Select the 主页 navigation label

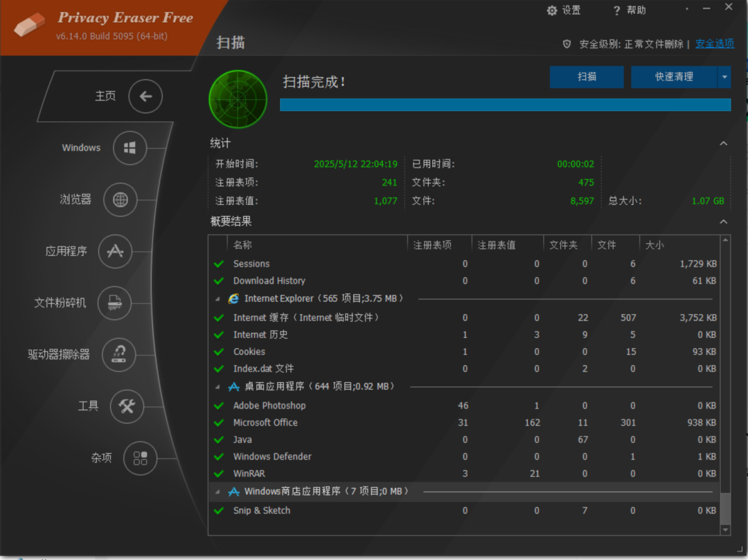click(x=105, y=96)
